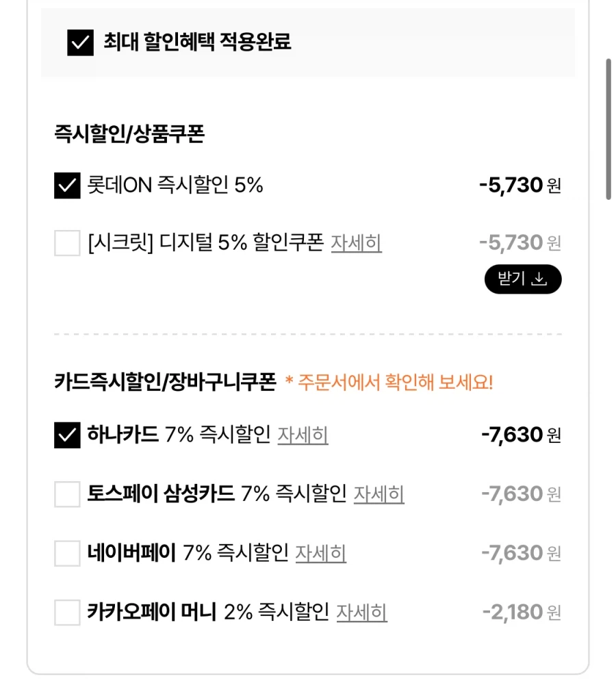Select the 네이버페이 7% 즉시할인 checkbox
Image resolution: width=616 pixels, height=692 pixels.
(66, 553)
